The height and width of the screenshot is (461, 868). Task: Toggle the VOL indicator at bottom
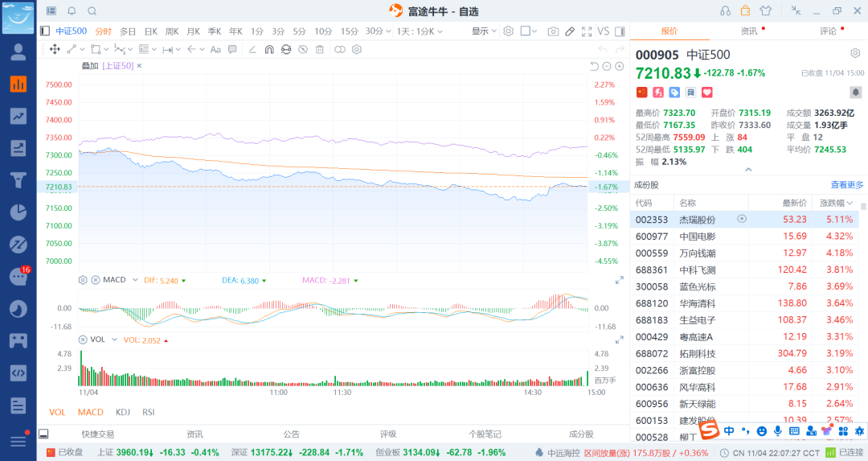coord(57,412)
